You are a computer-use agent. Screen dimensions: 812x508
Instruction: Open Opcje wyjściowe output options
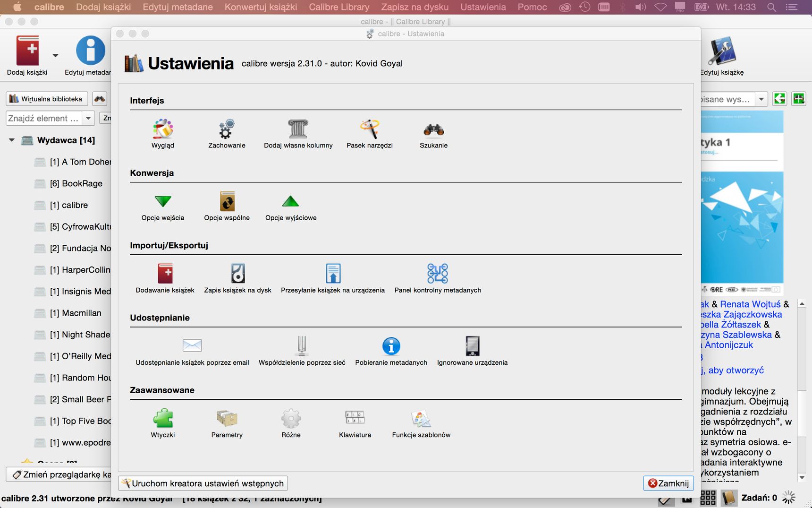[x=291, y=207]
